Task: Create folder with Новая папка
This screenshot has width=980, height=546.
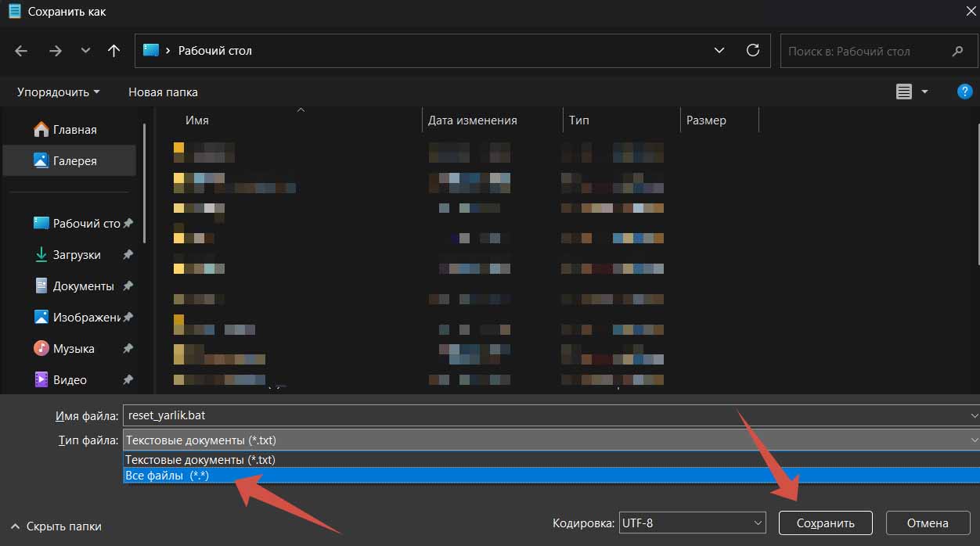Action: pyautogui.click(x=163, y=92)
